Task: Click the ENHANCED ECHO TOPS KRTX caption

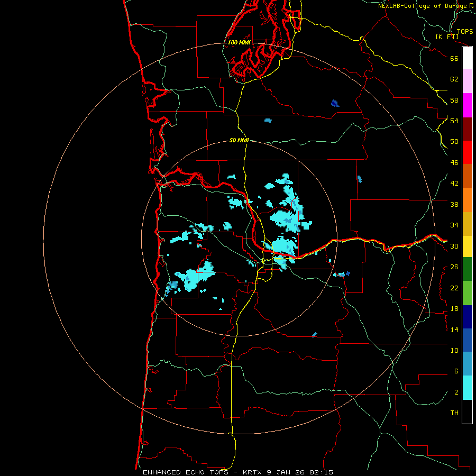Action: click(x=238, y=472)
